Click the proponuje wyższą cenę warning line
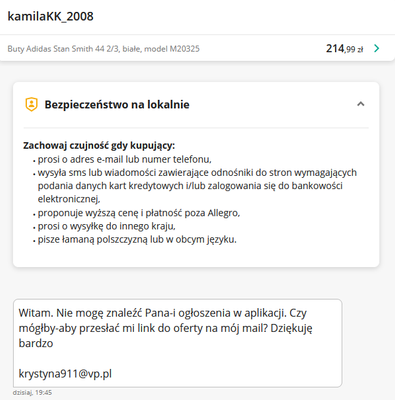395x400 pixels. (139, 213)
